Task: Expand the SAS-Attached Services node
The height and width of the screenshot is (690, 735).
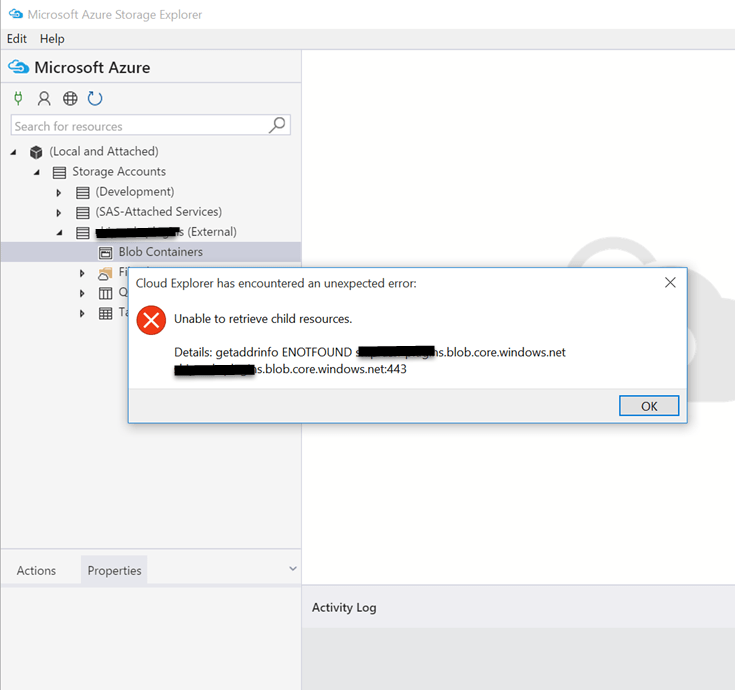Action: [59, 212]
